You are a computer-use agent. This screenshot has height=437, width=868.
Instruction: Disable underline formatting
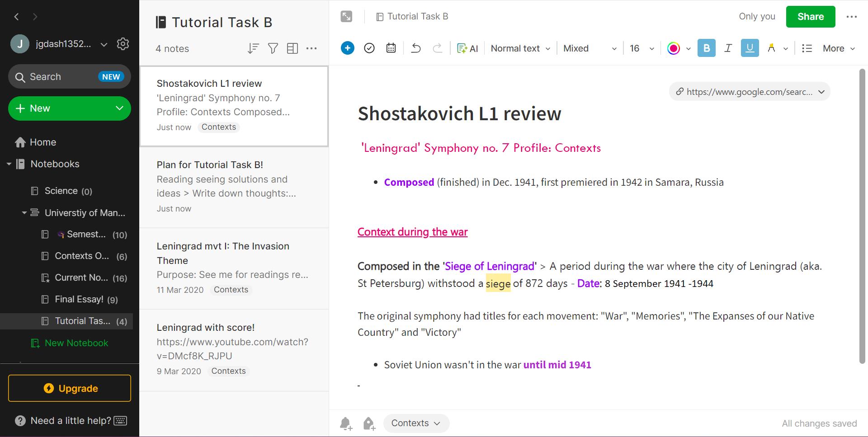[750, 48]
